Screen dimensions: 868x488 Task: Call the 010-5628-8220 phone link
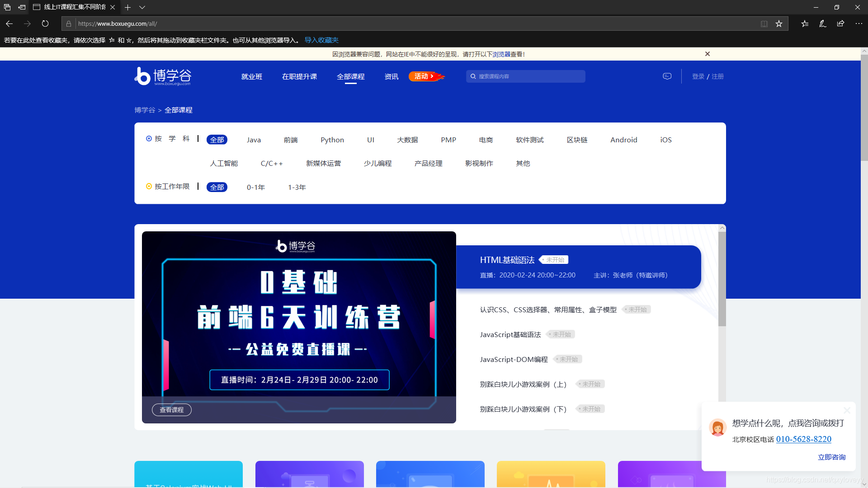(803, 439)
